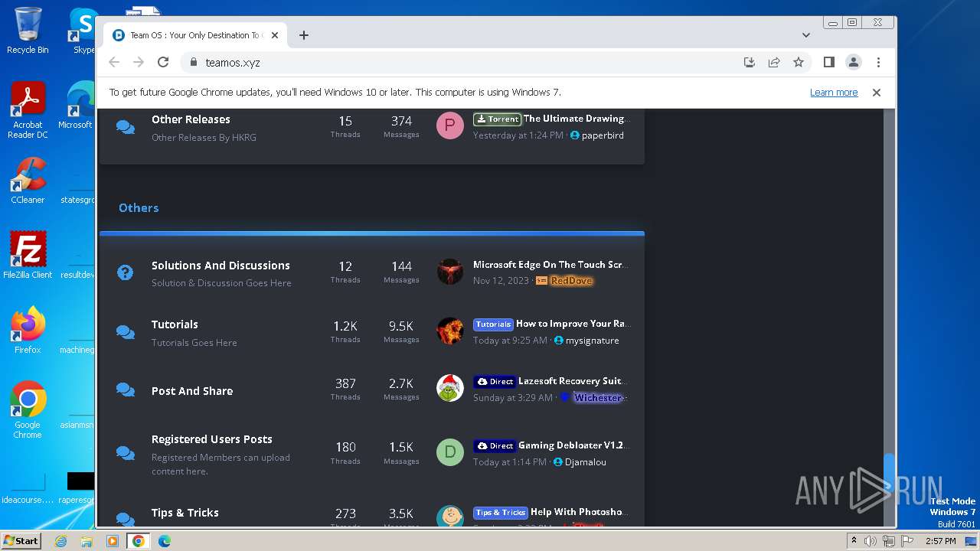Open CCleaner desktop shortcut
The width and height of the screenshot is (980, 551).
[x=28, y=181]
